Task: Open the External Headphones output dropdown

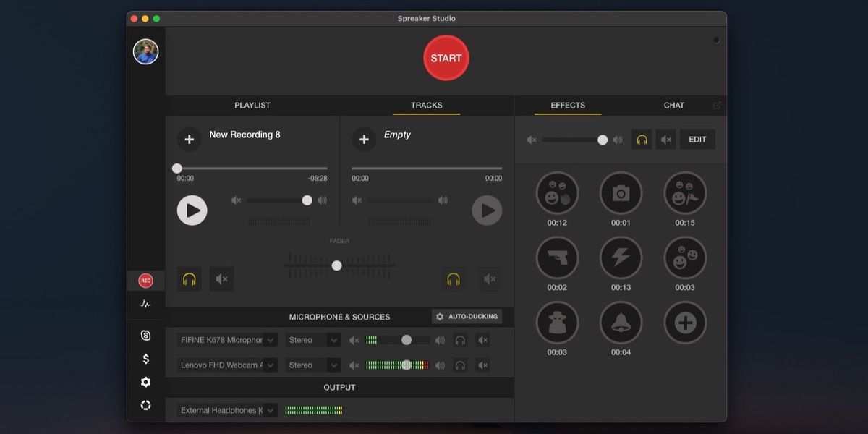Action: point(227,410)
